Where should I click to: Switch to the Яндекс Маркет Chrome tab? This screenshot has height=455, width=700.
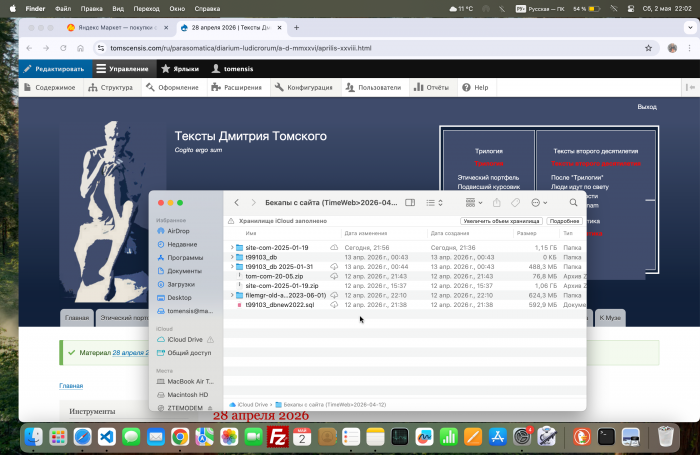[118, 28]
